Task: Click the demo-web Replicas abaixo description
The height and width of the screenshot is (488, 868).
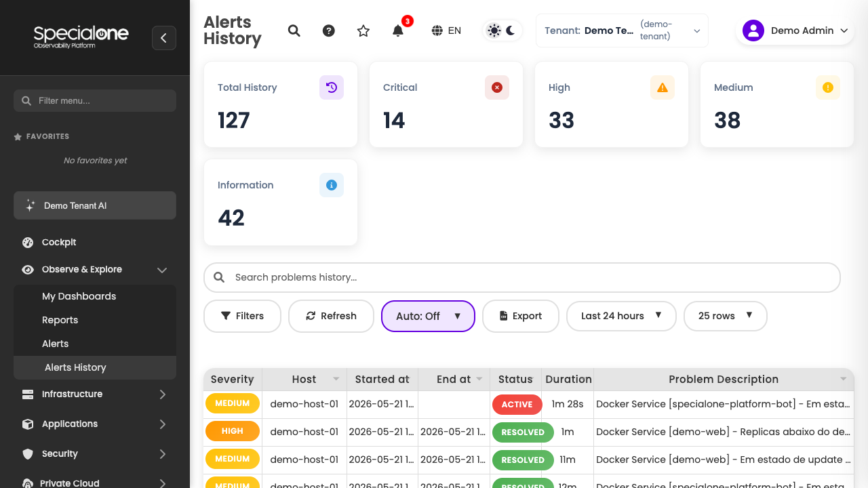Action: [x=723, y=432]
